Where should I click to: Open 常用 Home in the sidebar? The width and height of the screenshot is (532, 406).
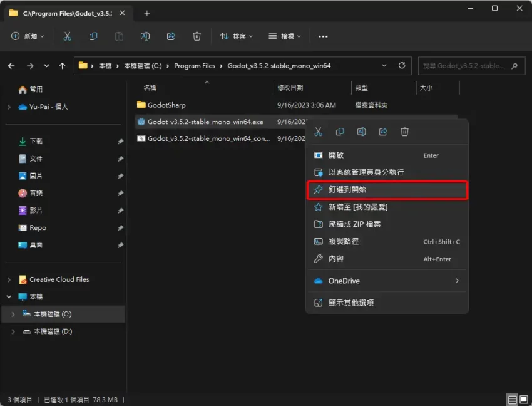point(31,90)
